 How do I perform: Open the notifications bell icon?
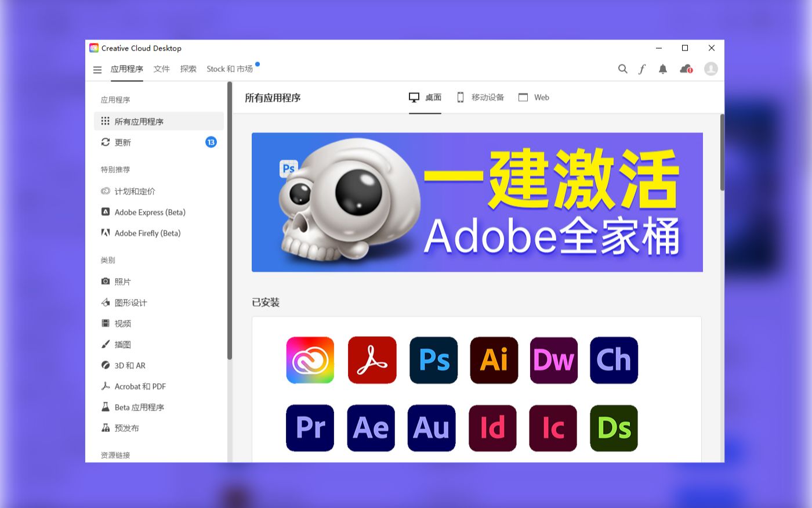click(x=663, y=69)
